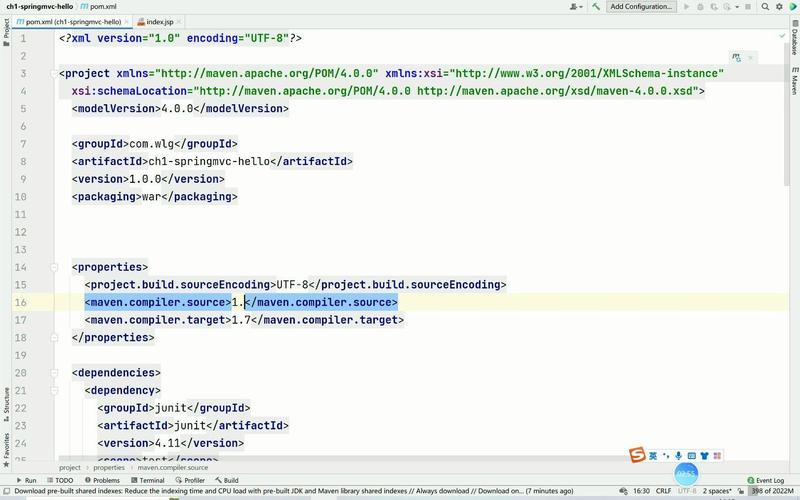Click the green inspection checkmark indicator

point(782,36)
